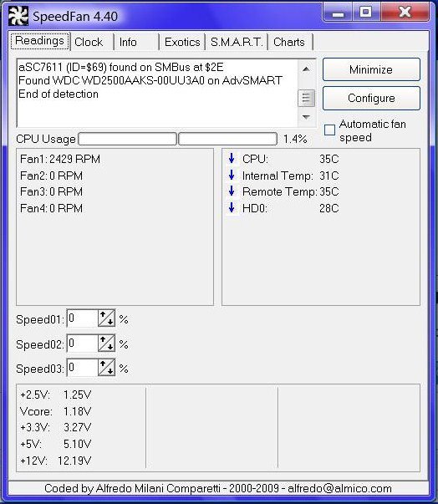The height and width of the screenshot is (504, 438).
Task: Open the Charts tab
Action: pos(290,42)
